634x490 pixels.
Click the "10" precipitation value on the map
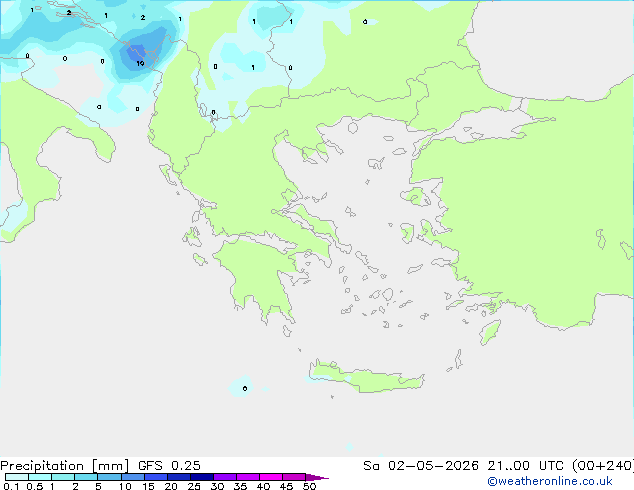coord(140,63)
